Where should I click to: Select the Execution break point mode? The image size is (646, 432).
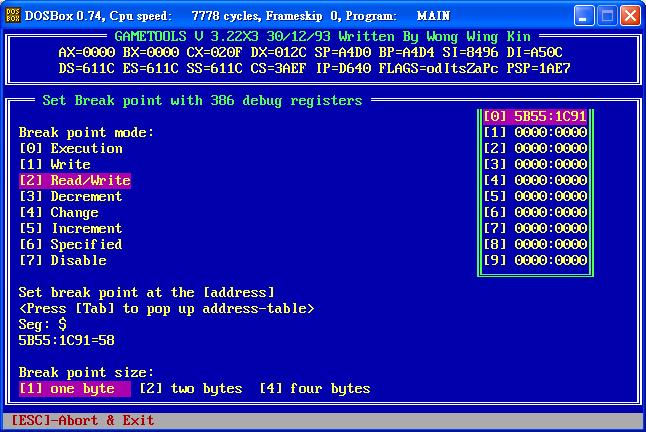click(71, 148)
